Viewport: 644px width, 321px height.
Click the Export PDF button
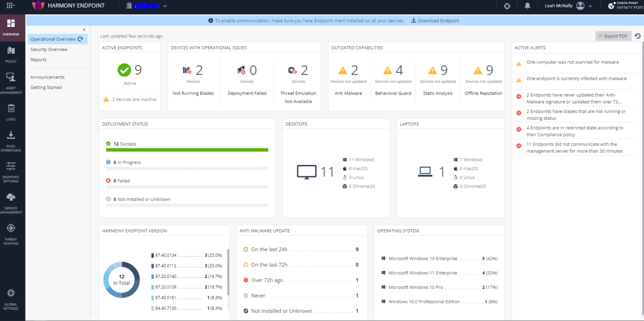tap(613, 36)
